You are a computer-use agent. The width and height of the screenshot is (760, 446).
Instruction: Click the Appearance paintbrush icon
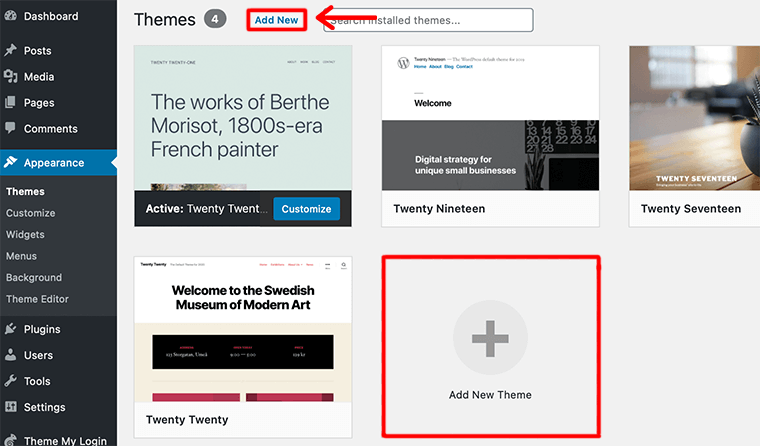coord(10,162)
